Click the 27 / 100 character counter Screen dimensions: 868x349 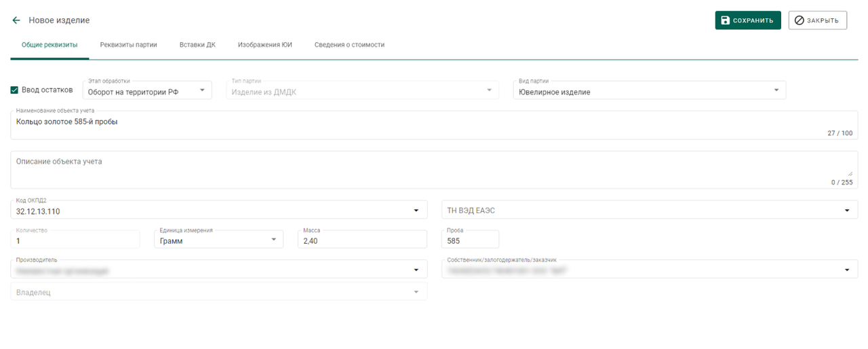click(x=840, y=133)
